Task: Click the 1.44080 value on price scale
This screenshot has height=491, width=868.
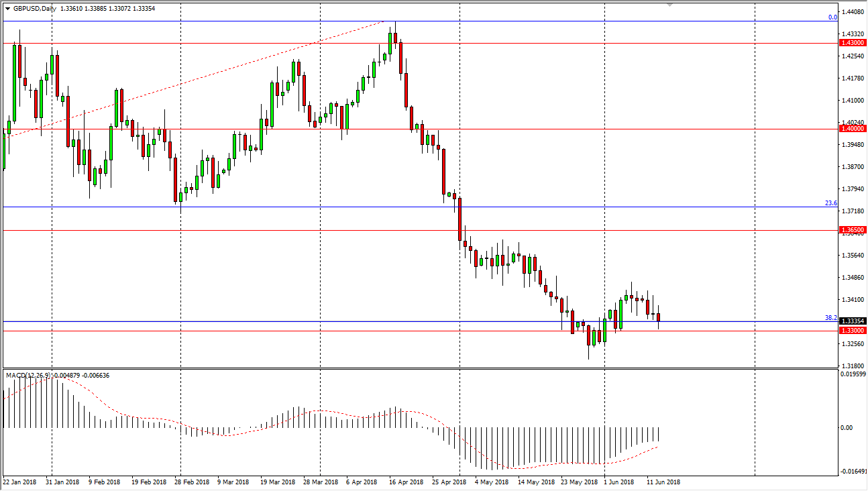Action: 853,11
